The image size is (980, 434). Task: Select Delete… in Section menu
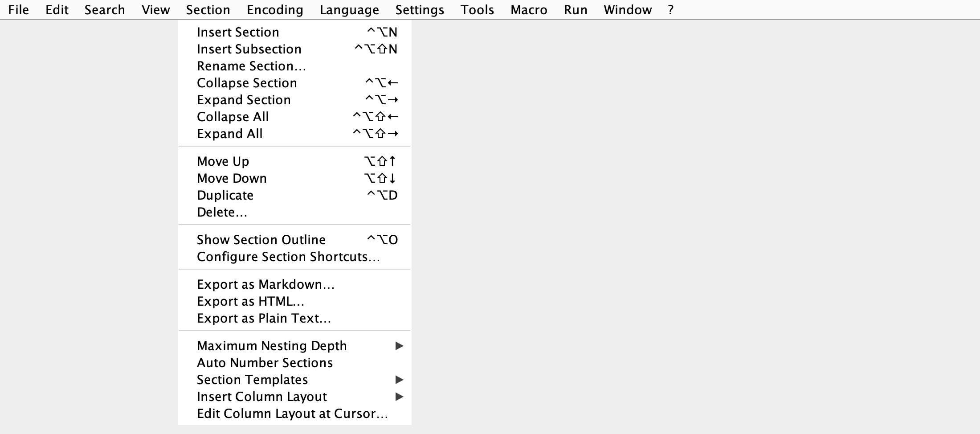pos(294,212)
